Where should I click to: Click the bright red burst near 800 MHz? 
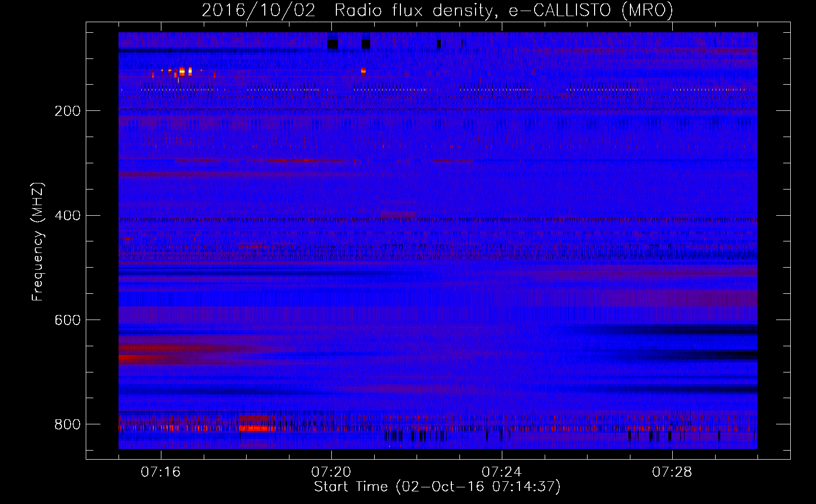tap(258, 428)
